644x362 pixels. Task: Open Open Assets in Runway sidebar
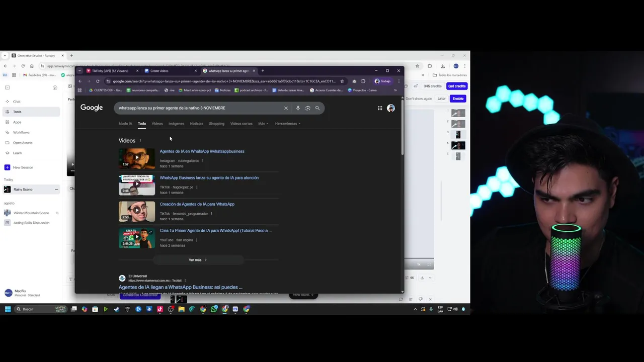30,143
